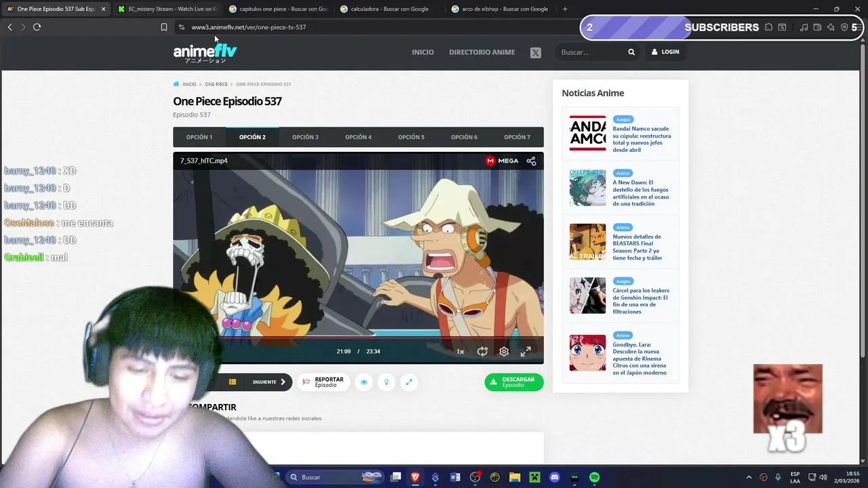Image resolution: width=868 pixels, height=488 pixels.
Task: Click the Windows taskbar Buscar search box
Action: (334, 477)
